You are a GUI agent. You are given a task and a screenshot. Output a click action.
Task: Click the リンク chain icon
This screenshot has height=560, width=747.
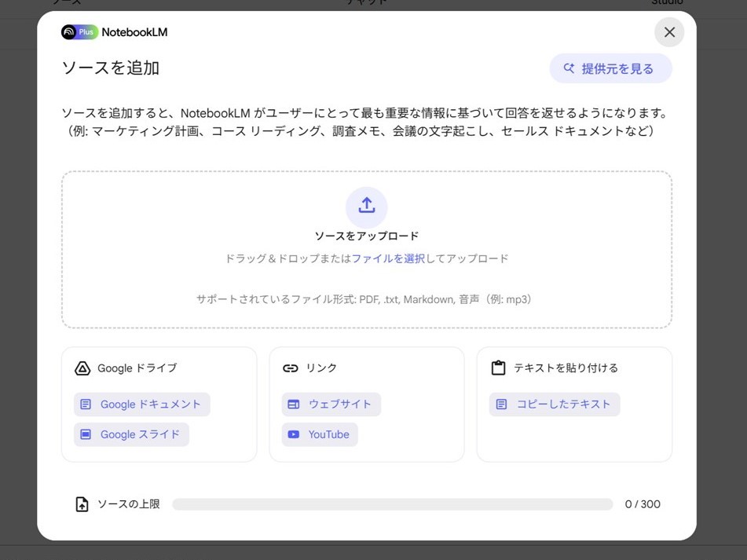click(x=290, y=368)
